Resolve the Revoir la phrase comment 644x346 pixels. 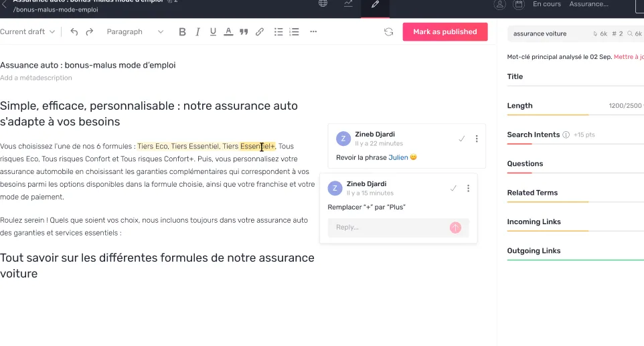coord(462,139)
